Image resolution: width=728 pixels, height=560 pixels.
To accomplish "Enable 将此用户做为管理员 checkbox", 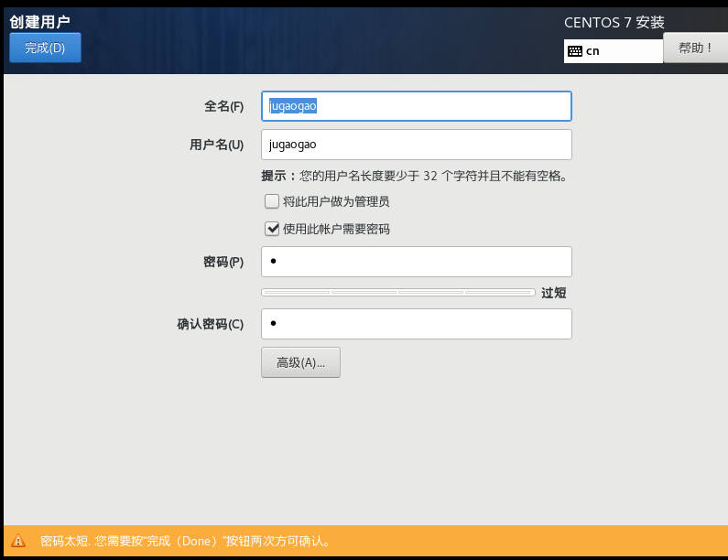I will pyautogui.click(x=272, y=201).
